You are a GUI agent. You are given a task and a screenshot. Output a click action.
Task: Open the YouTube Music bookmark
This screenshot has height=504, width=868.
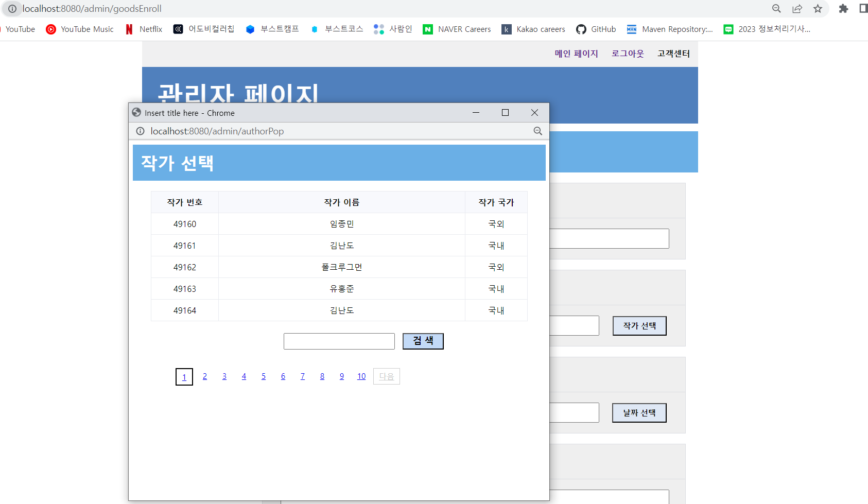click(x=80, y=29)
